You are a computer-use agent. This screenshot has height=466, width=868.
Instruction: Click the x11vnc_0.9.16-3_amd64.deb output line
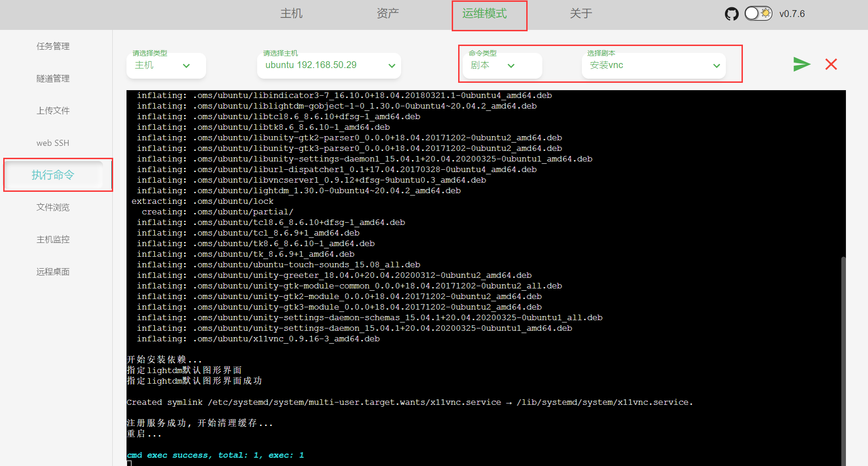point(258,339)
